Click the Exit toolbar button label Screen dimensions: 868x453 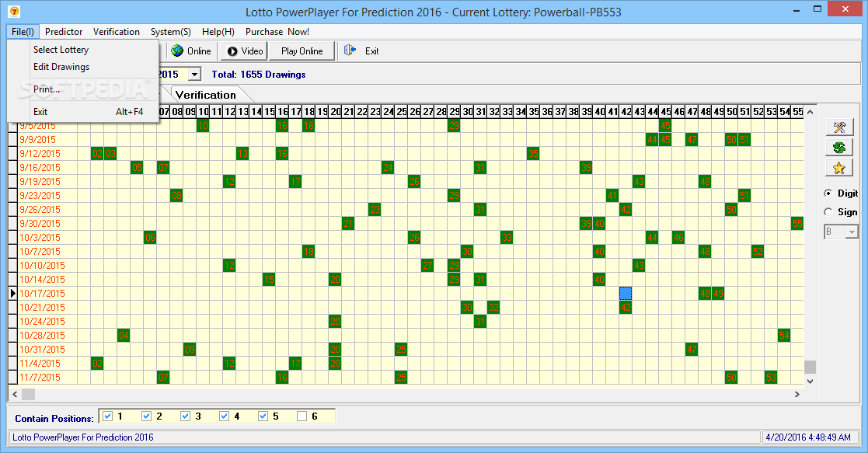(x=372, y=51)
